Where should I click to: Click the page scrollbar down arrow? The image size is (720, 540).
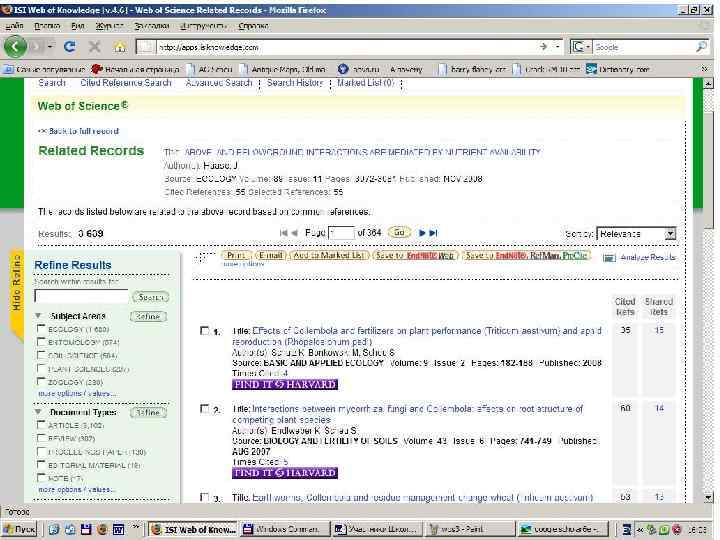tap(709, 497)
